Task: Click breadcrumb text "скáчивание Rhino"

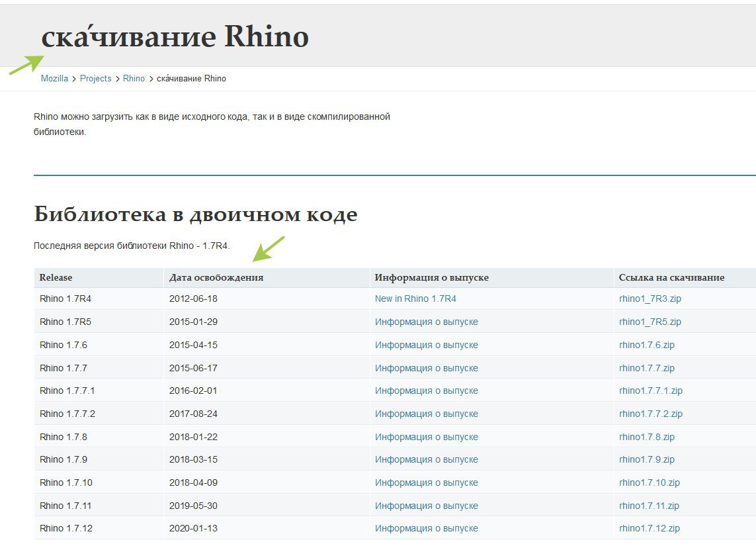Action: click(191, 78)
